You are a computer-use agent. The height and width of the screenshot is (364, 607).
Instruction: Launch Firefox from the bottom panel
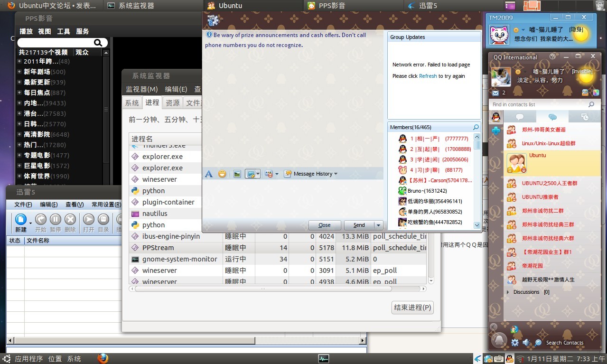tap(103, 358)
